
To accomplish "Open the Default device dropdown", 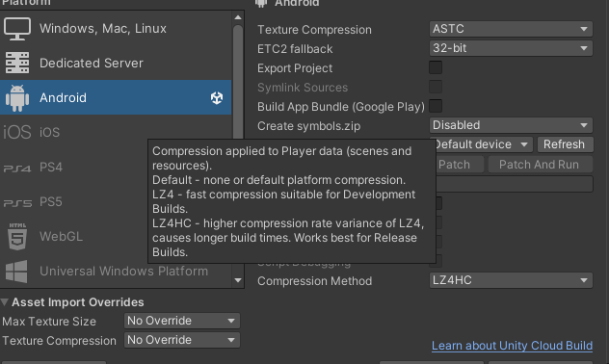I will pyautogui.click(x=484, y=144).
